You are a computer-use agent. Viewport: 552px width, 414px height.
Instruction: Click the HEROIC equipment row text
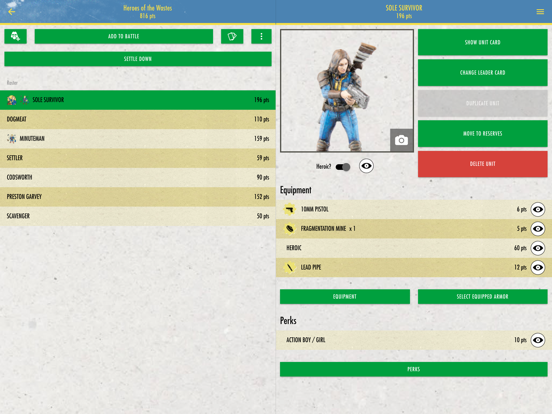click(x=294, y=248)
